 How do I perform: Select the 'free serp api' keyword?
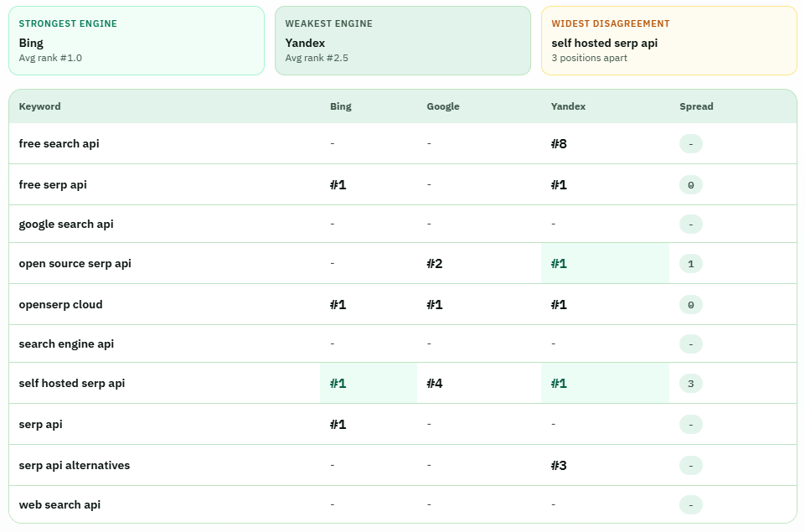point(53,185)
